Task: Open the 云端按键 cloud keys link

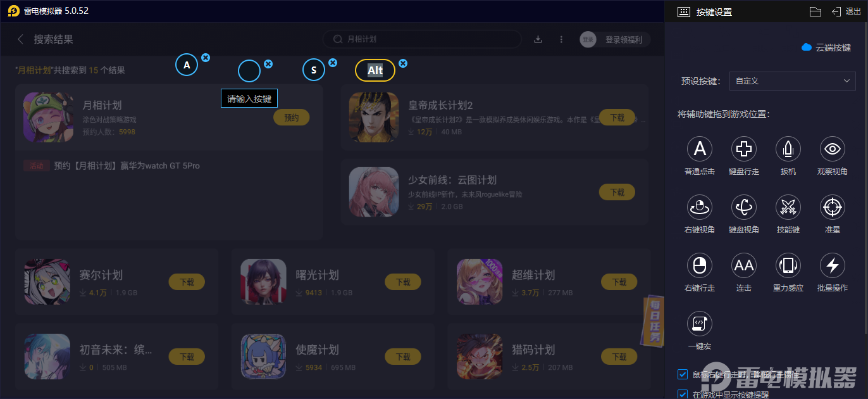Action: pyautogui.click(x=826, y=47)
